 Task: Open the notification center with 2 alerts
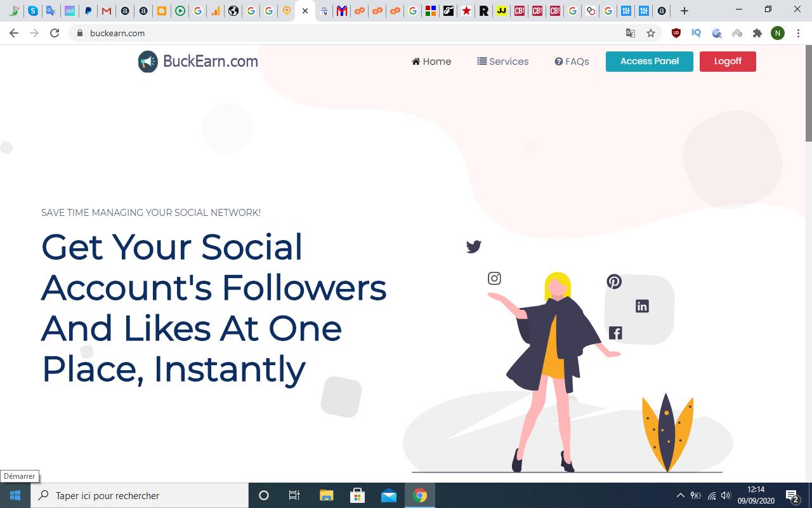(x=792, y=495)
